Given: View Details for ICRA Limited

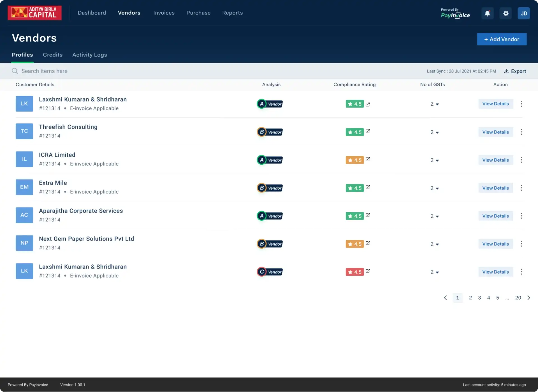Looking at the screenshot, I should pos(496,160).
